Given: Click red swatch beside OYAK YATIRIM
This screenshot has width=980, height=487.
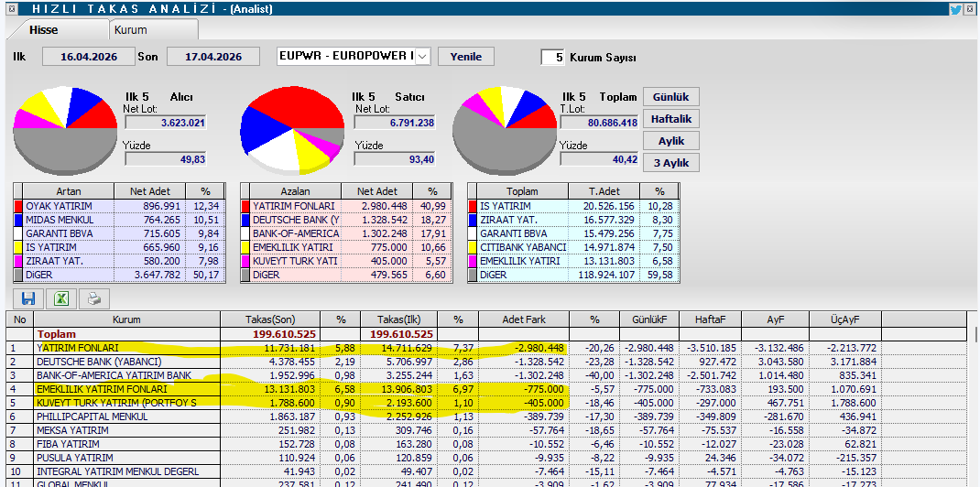Looking at the screenshot, I should click(x=18, y=205).
